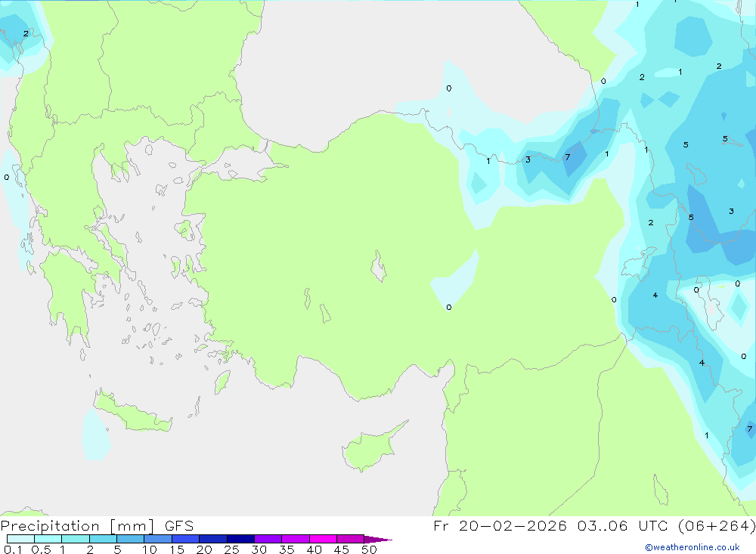Click the '30' legend scale label
The width and height of the screenshot is (756, 554).
(x=259, y=549)
